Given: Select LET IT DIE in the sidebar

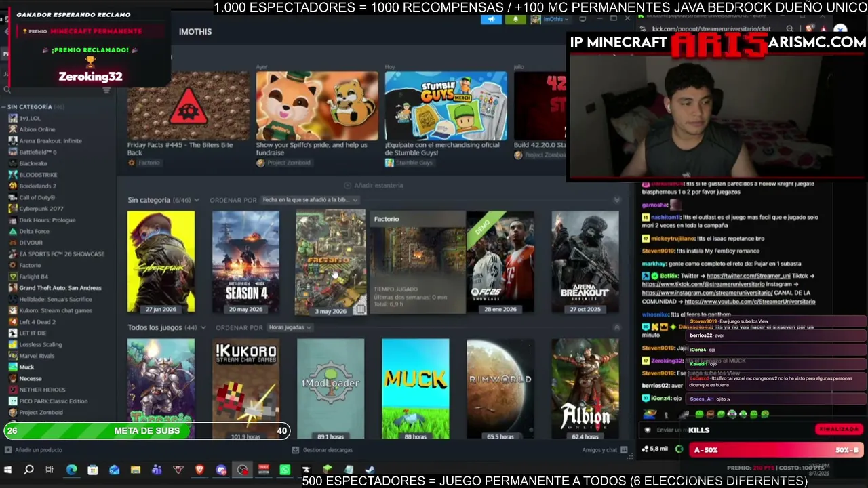Looking at the screenshot, I should point(33,333).
